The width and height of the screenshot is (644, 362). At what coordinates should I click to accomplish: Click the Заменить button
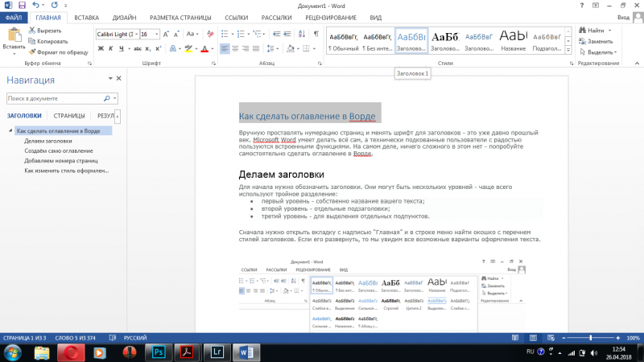pos(596,42)
